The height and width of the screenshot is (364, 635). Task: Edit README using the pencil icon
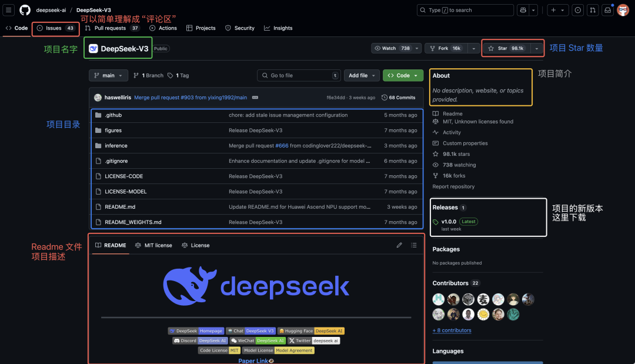(x=399, y=245)
